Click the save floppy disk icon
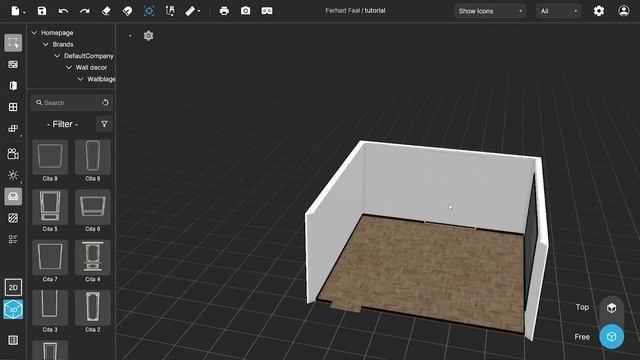The width and height of the screenshot is (640, 360). [42, 11]
